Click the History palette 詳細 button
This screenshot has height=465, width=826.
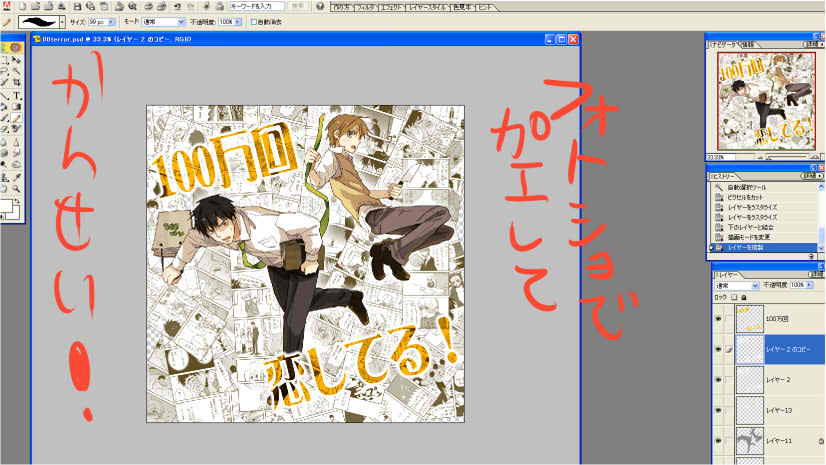click(810, 176)
